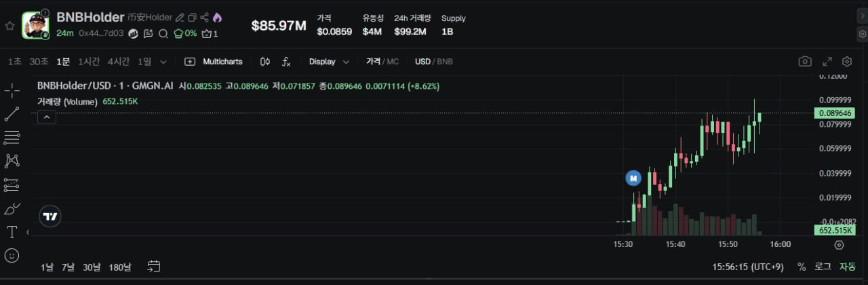Edit token info with pencil icon
The image size is (868, 285).
coord(180,18)
